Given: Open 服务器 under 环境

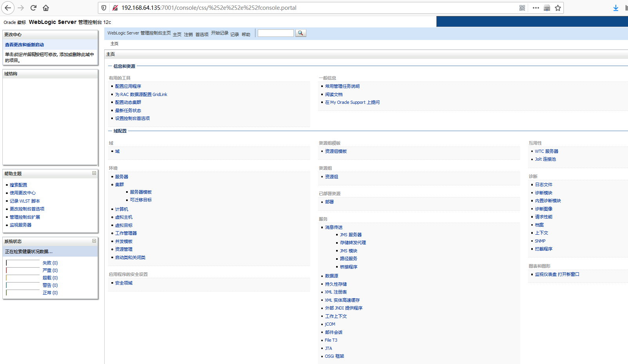Looking at the screenshot, I should tap(121, 177).
